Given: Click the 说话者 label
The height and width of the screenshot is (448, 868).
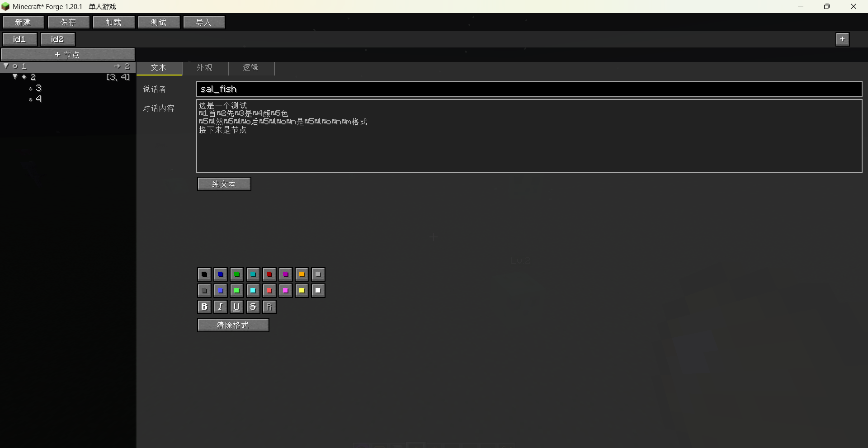Looking at the screenshot, I should click(155, 90).
